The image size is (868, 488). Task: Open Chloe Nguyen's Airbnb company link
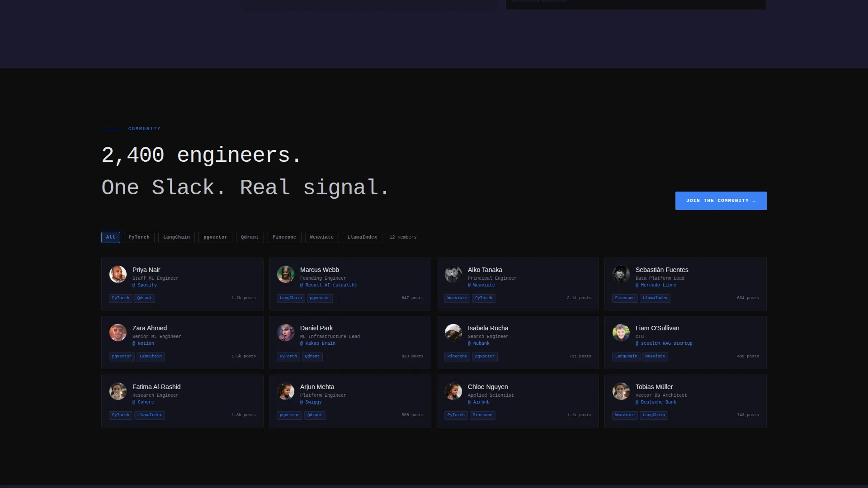pos(479,402)
